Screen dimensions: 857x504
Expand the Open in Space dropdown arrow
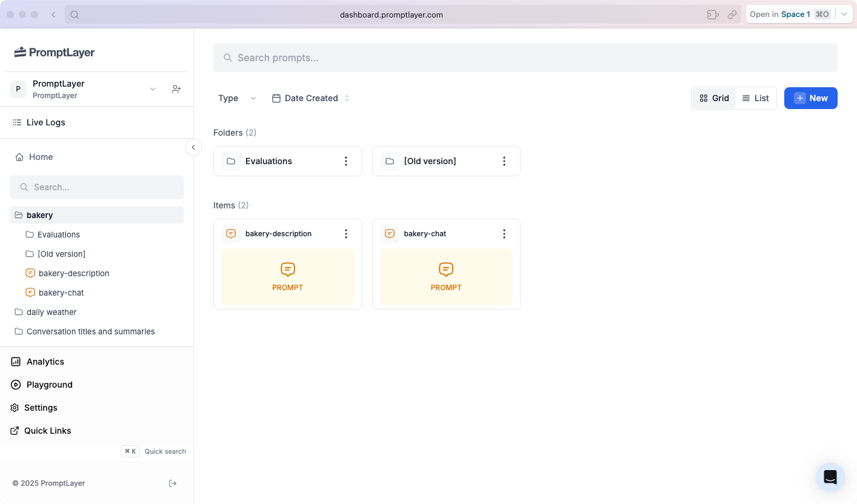click(844, 15)
